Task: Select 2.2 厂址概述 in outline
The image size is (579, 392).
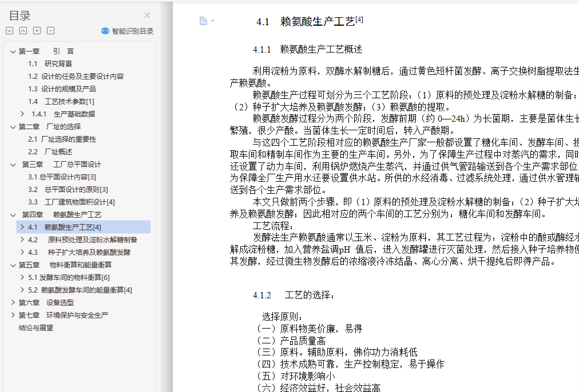Action: click(x=50, y=152)
